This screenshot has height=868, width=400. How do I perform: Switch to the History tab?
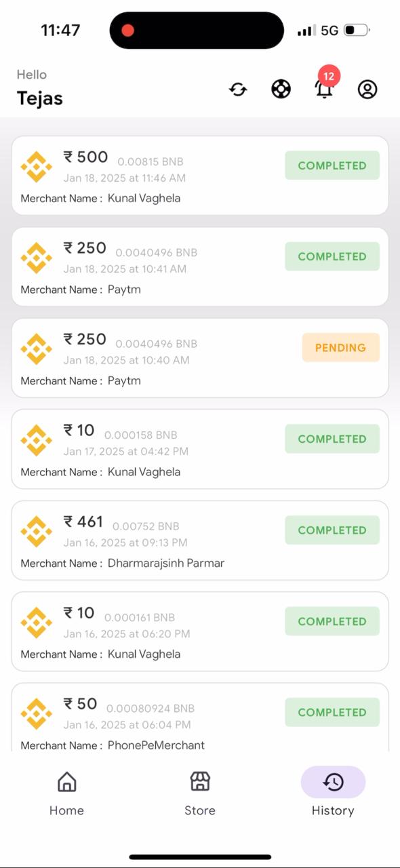pos(333,792)
